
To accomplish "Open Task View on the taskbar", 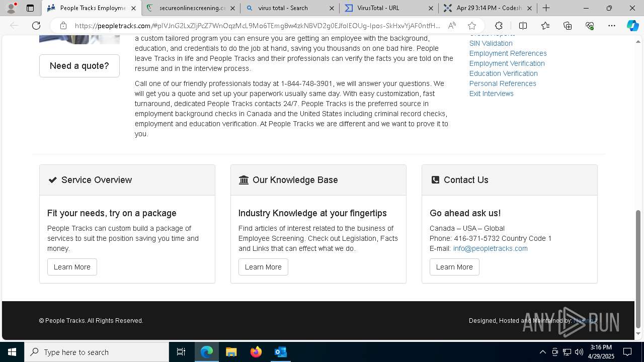I will 181,352.
